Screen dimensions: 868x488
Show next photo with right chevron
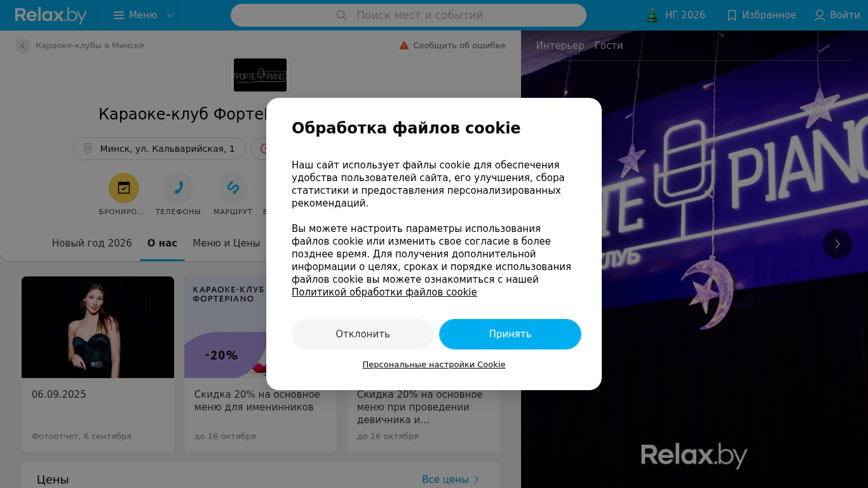click(837, 244)
